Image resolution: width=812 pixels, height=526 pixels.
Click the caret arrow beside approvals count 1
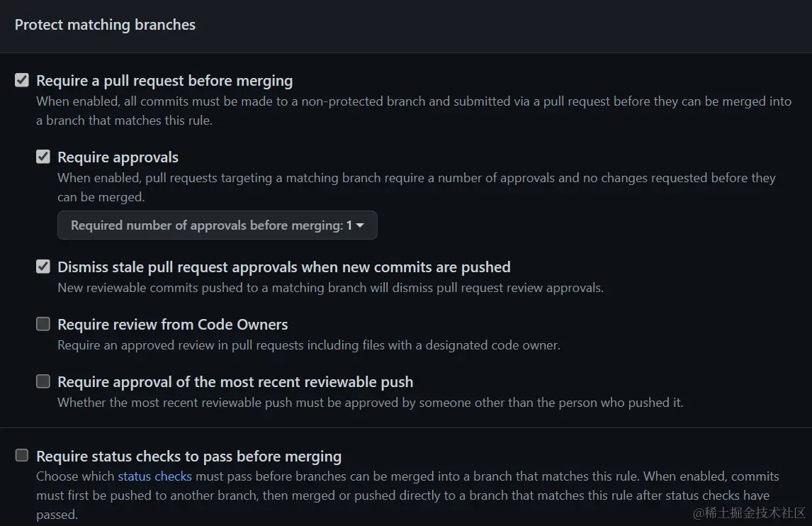[360, 225]
